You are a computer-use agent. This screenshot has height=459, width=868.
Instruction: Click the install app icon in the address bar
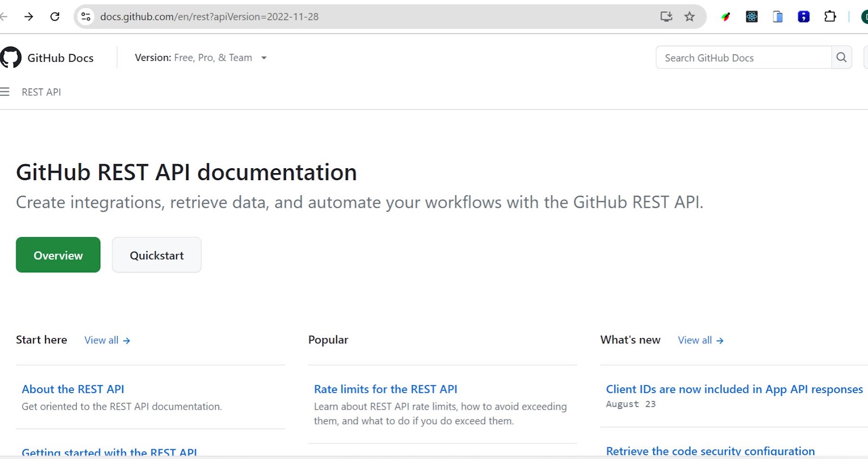[666, 17]
